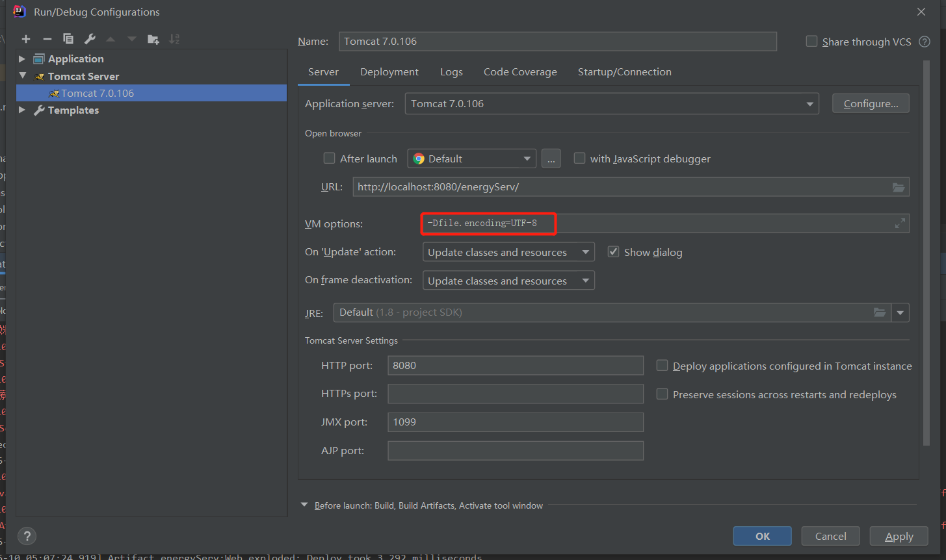Screen dimensions: 946x560
Task: Click the IntelliJ icon in title bar
Action: (x=20, y=11)
